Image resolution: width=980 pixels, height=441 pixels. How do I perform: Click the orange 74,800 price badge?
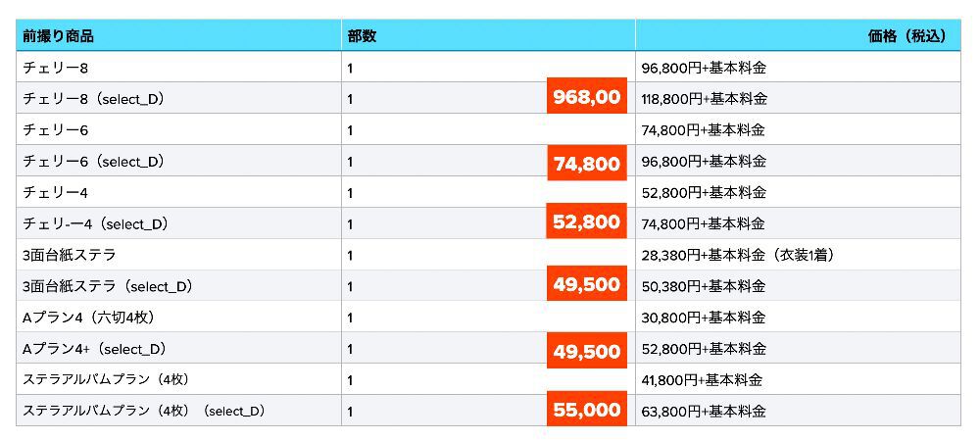point(586,164)
